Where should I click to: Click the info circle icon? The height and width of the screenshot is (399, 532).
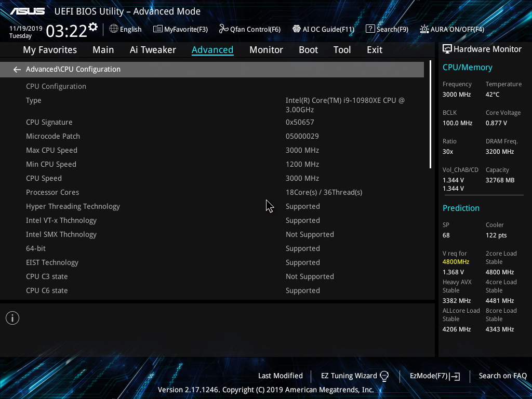[x=12, y=318]
